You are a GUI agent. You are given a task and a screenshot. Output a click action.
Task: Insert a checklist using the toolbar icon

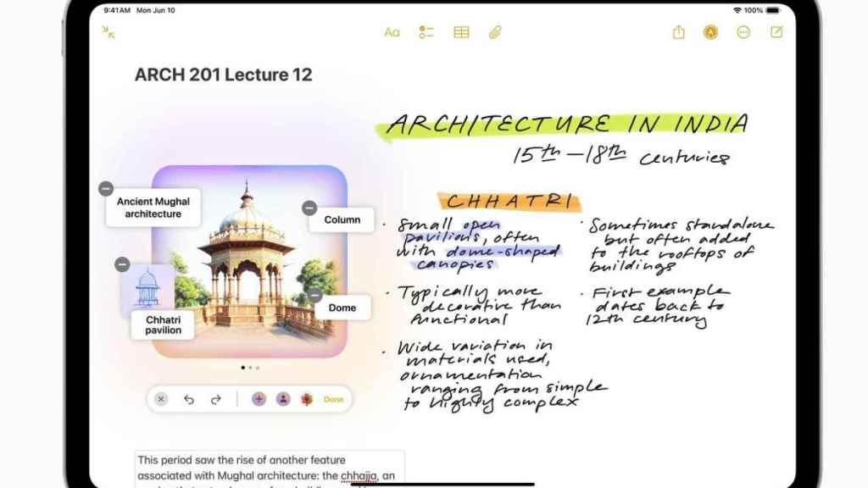426,32
